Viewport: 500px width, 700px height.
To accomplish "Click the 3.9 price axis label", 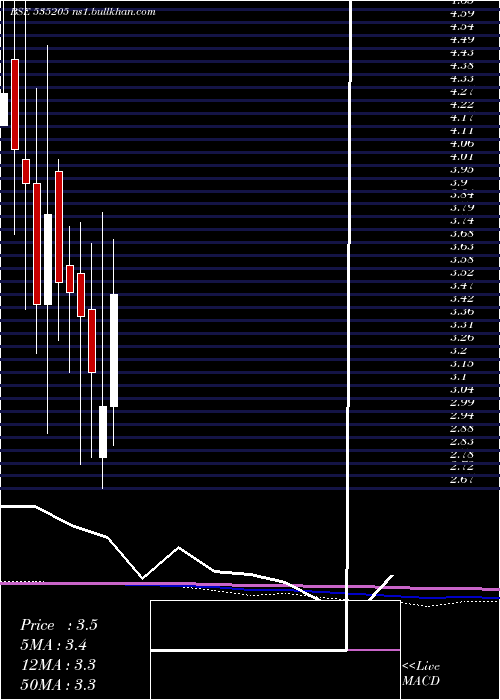I will (x=459, y=182).
